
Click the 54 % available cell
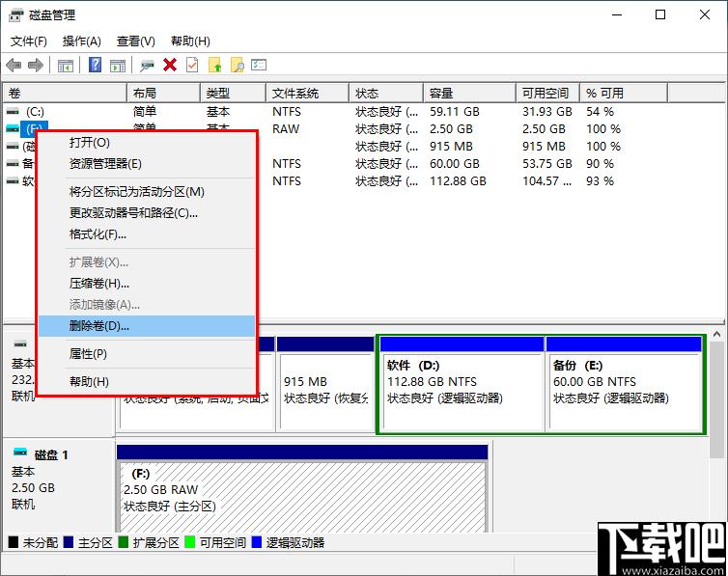600,112
